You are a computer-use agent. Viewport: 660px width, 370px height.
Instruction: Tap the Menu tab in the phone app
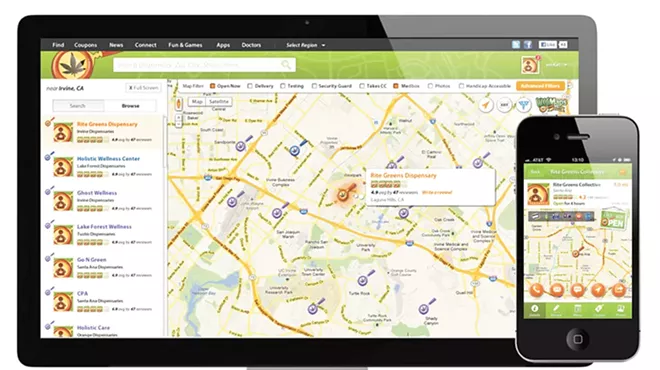click(x=578, y=310)
